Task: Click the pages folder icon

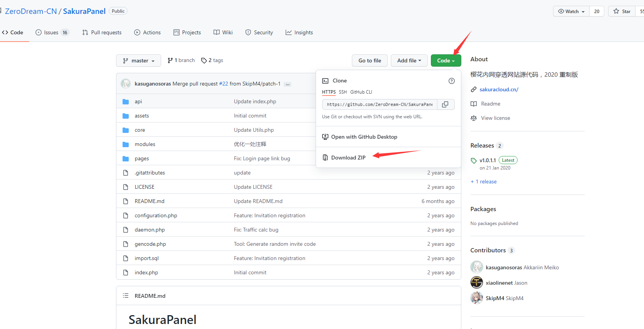Action: pyautogui.click(x=126, y=159)
